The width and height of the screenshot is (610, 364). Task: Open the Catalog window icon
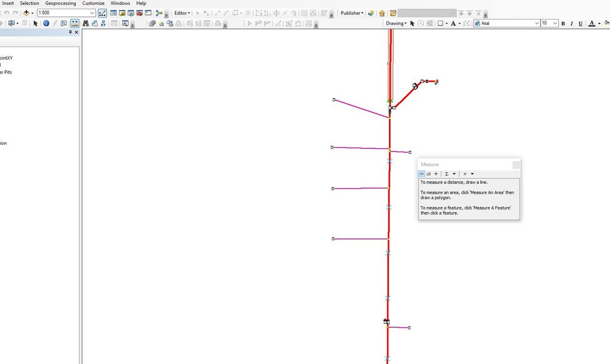[122, 13]
